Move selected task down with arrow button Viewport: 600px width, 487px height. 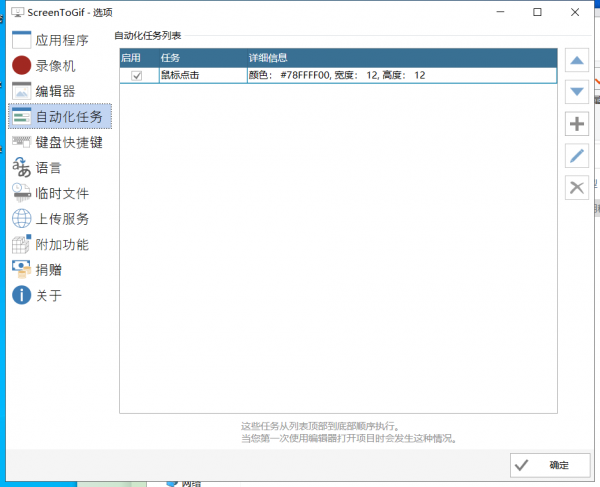[577, 92]
